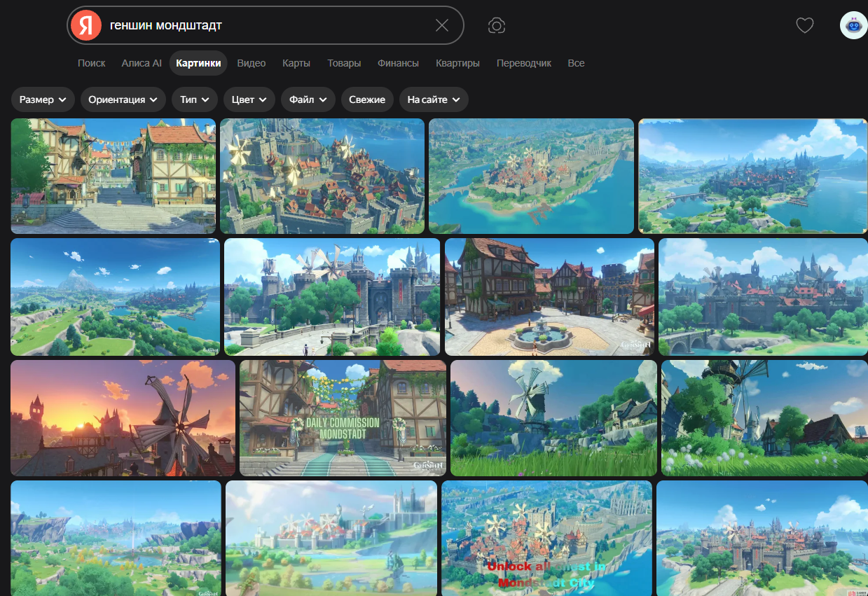The image size is (868, 596).
Task: Open the Переводчик tab
Action: coord(524,63)
